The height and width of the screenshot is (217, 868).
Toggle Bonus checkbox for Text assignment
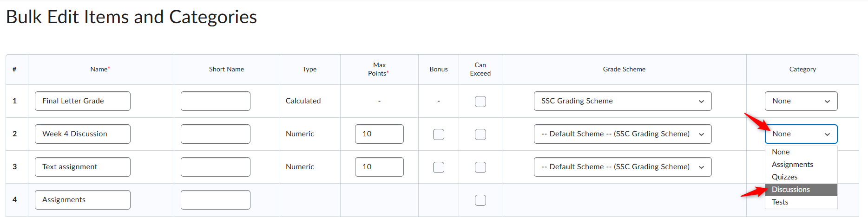439,167
